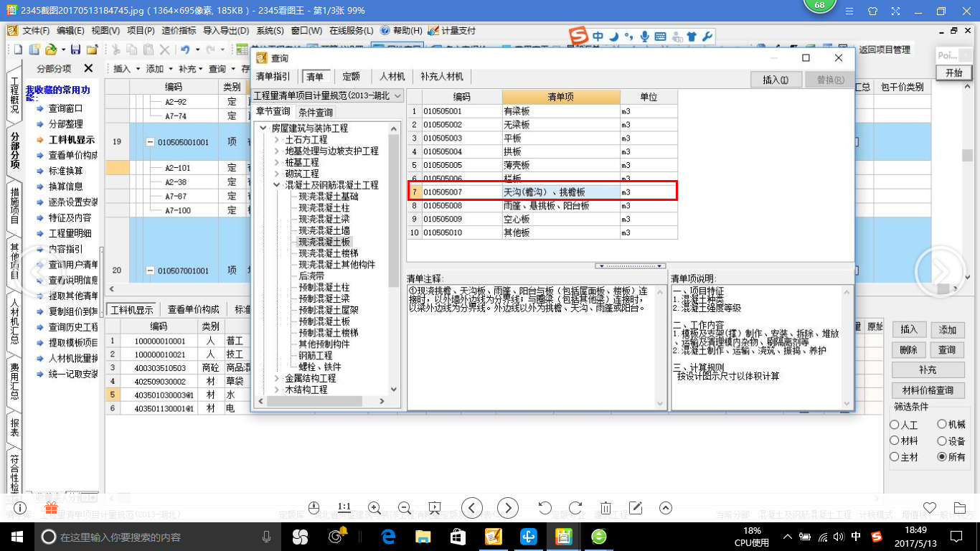Switch to the 条件查询 tab
The image size is (980, 551).
(x=316, y=113)
